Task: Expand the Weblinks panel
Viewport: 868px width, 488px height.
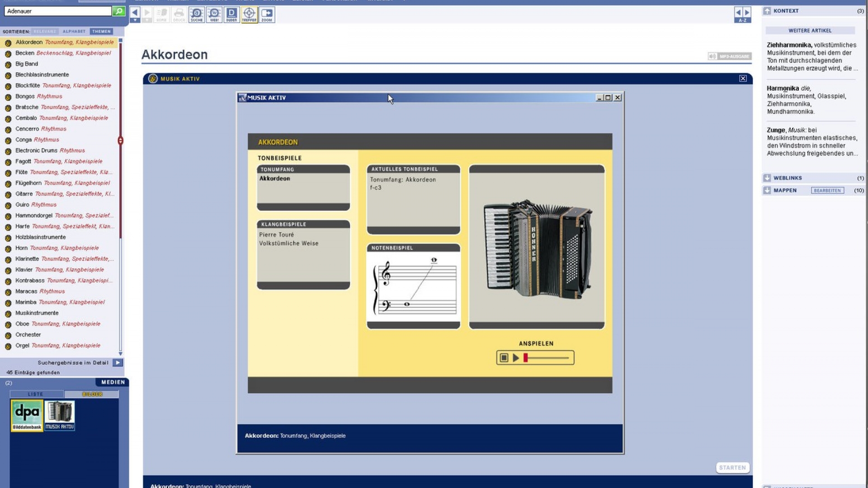Action: [x=767, y=178]
